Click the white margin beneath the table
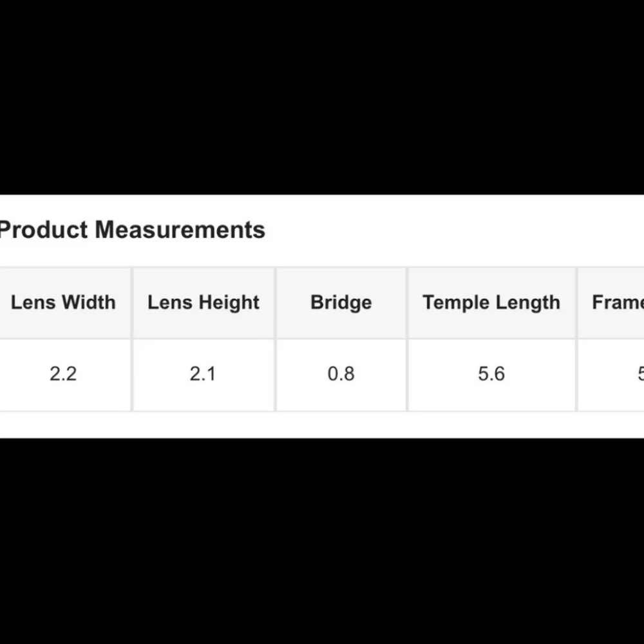Image resolution: width=644 pixels, height=644 pixels. tap(322, 424)
